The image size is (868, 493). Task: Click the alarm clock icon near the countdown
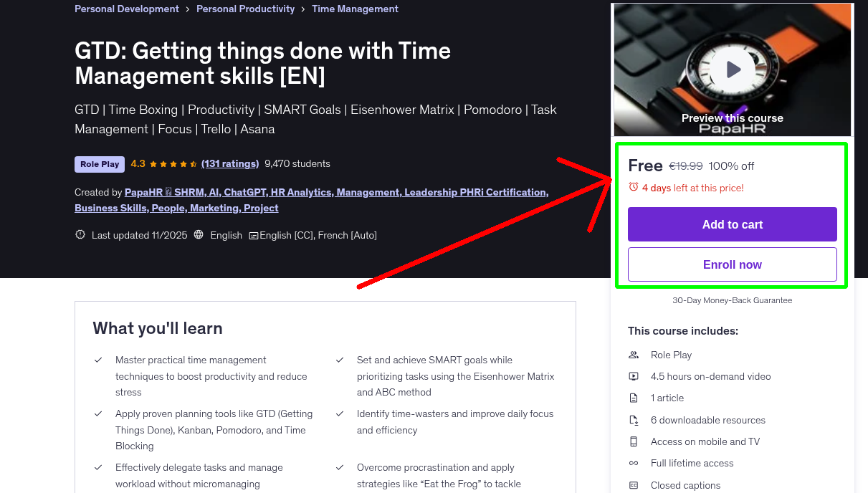point(634,186)
